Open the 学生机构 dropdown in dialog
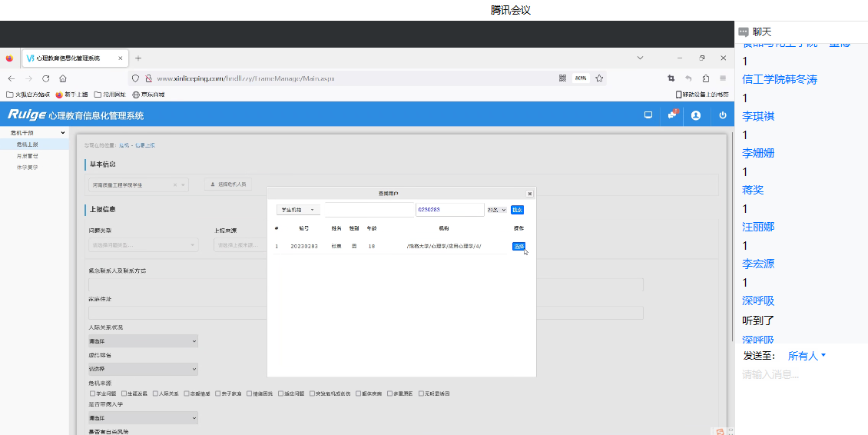Viewport: 868px width, 435px height. tap(298, 210)
